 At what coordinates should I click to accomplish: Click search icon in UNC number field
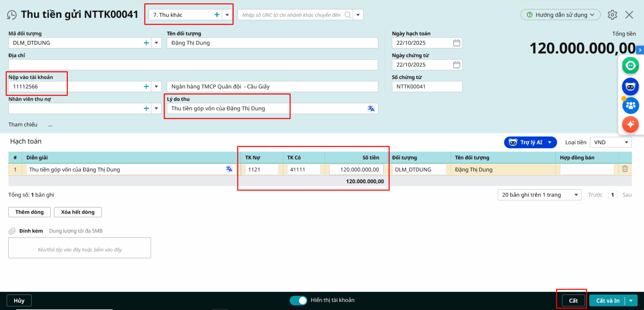click(x=348, y=15)
